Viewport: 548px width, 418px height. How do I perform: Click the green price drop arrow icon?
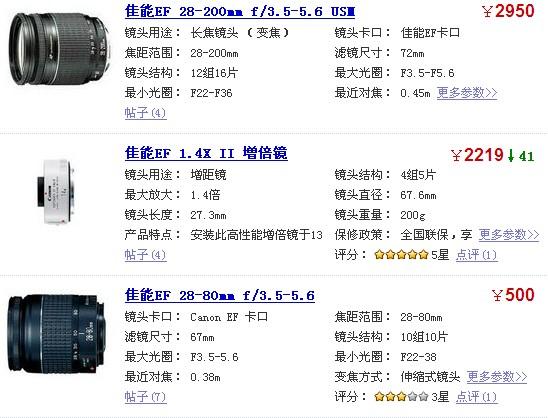click(x=511, y=156)
